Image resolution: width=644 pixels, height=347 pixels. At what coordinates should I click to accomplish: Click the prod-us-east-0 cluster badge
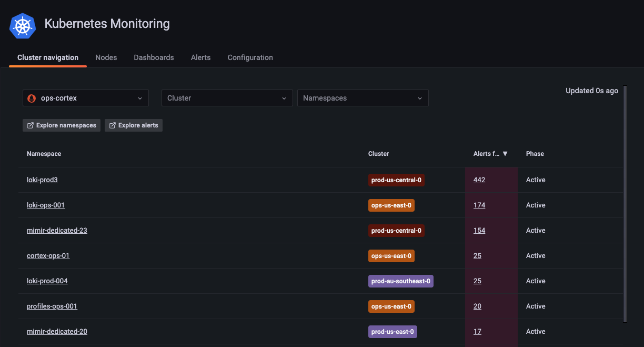[x=393, y=332]
